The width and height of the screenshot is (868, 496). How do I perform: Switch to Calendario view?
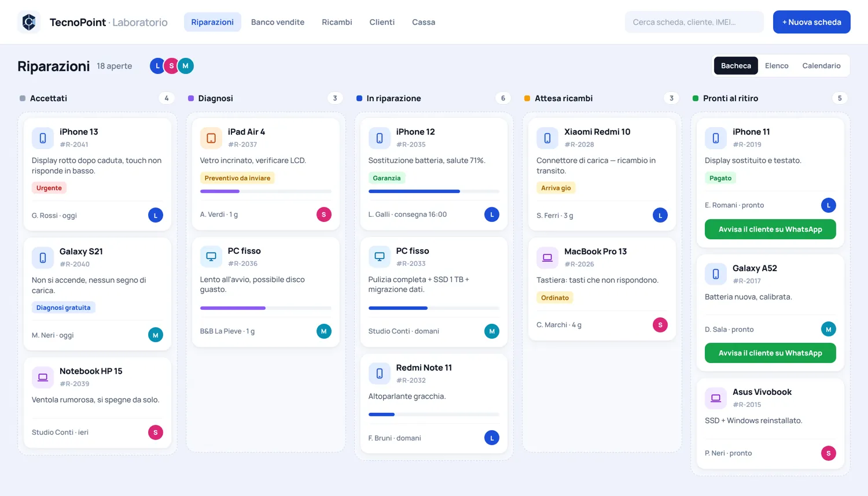coord(821,66)
